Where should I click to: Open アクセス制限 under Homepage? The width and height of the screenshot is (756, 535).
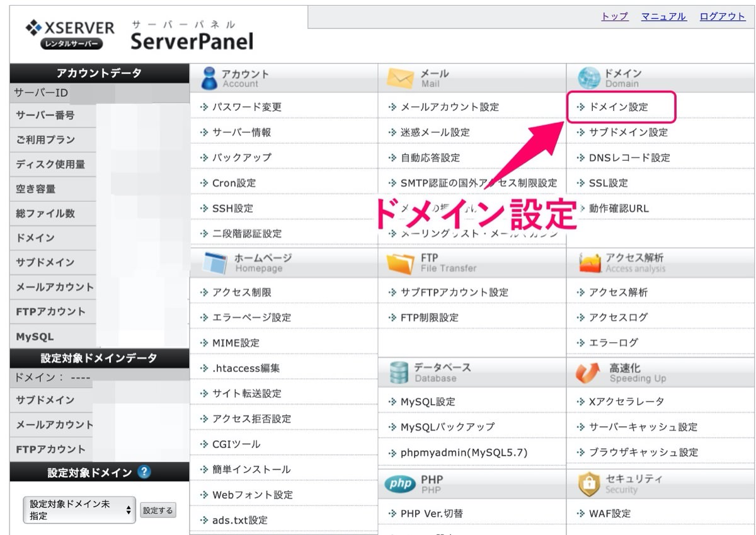(x=241, y=292)
